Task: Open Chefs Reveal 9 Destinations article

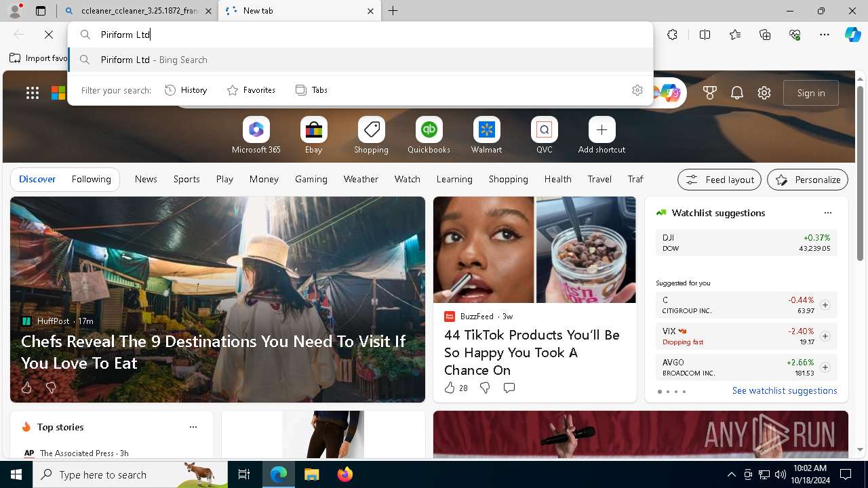Action: 214,352
